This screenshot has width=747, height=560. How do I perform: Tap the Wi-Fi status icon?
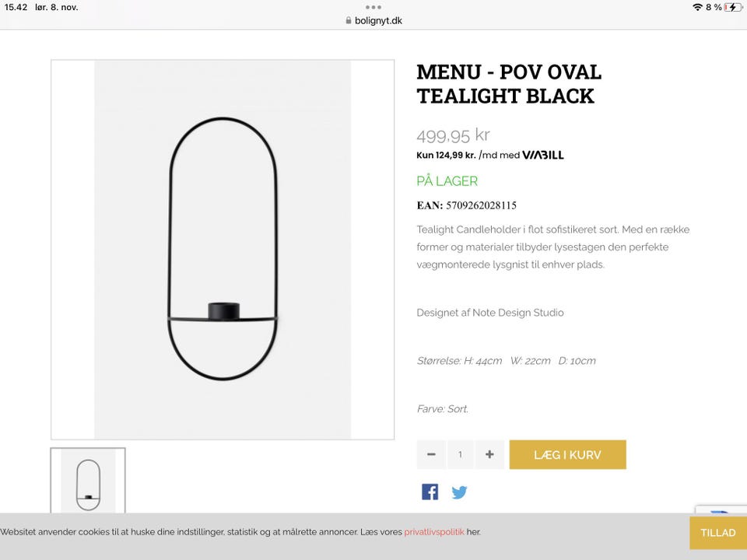(x=697, y=7)
